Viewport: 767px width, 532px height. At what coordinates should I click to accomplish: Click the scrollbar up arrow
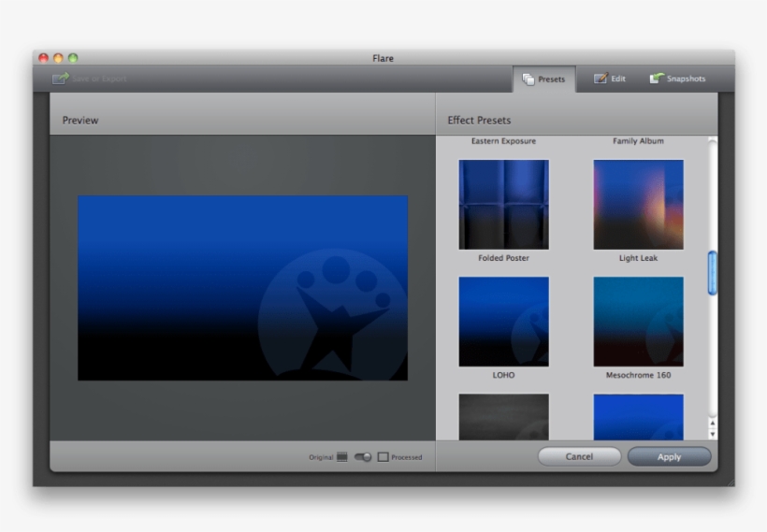click(x=712, y=424)
